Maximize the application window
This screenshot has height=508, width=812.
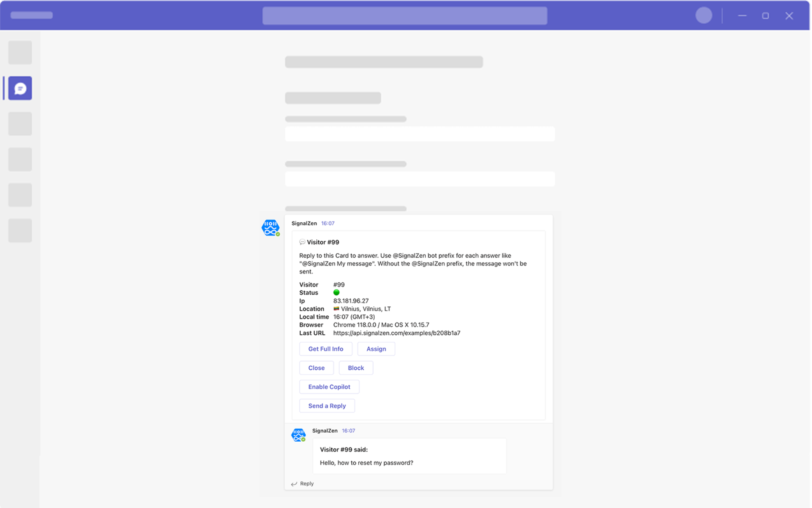coord(766,16)
